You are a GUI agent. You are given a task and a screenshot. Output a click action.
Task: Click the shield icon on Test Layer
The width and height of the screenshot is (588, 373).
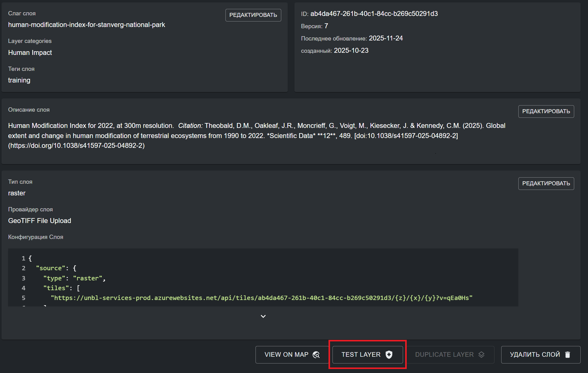(x=389, y=355)
